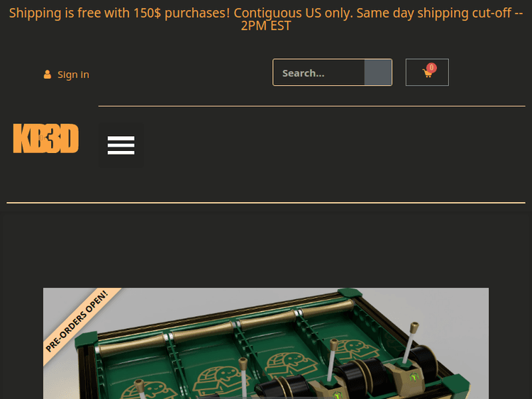The image size is (532, 399).
Task: Click the free shipping announcement banner
Action: click(x=266, y=19)
